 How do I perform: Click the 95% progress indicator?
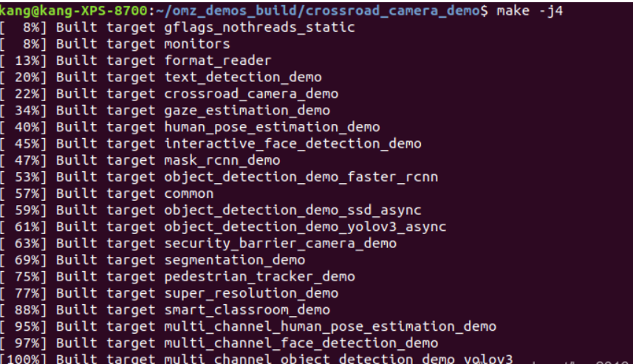pyautogui.click(x=24, y=326)
